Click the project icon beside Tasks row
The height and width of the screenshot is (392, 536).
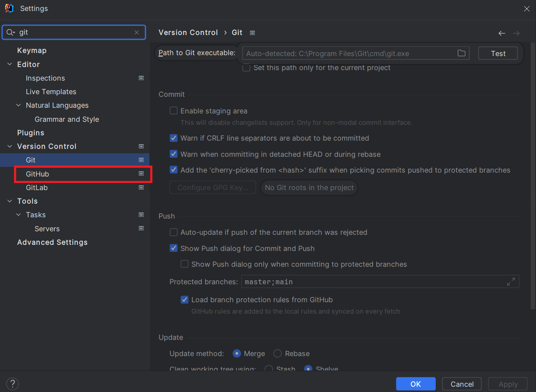(x=141, y=215)
